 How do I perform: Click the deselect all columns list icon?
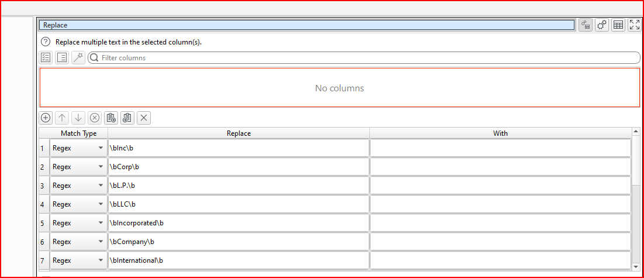62,57
